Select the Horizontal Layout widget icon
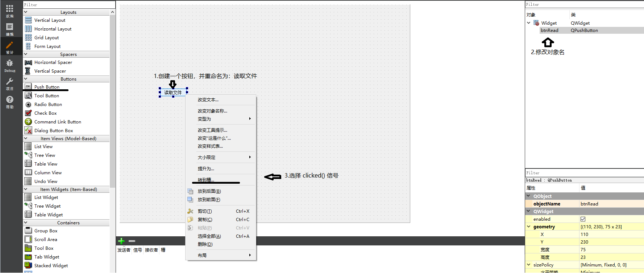The image size is (644, 273). (x=28, y=29)
